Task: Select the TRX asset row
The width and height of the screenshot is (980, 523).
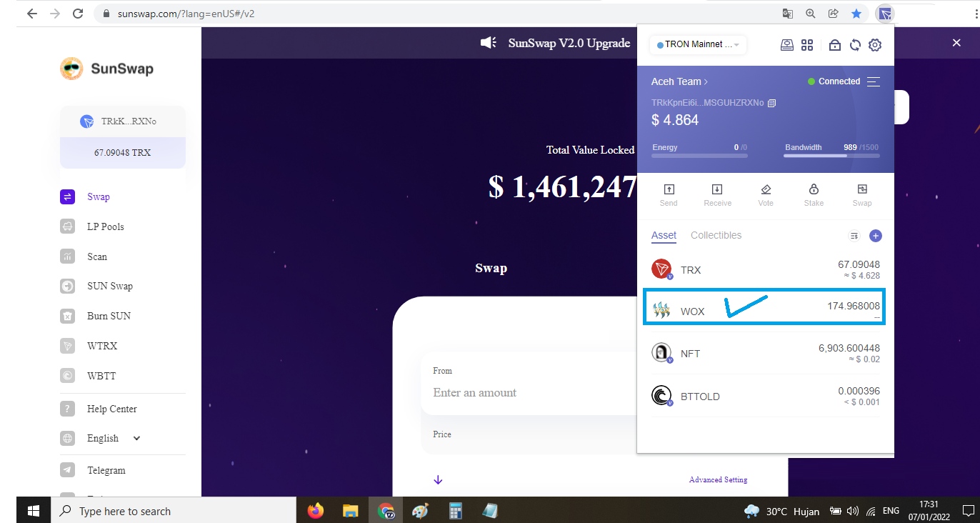Action: point(766,269)
